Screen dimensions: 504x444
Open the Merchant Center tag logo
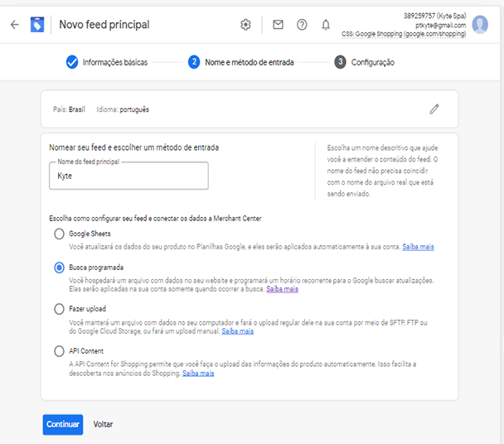tap(37, 25)
